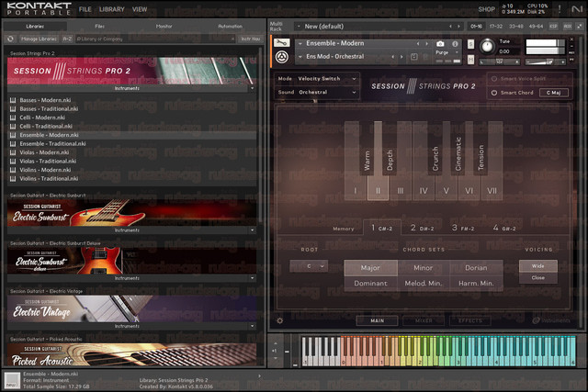
Task: Open the FILE menu
Action: [x=85, y=9]
